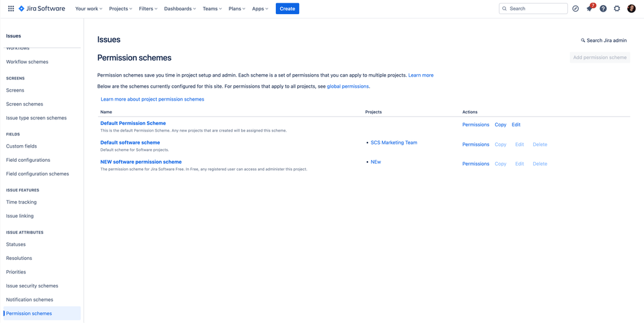Click Add permission scheme button

coord(600,57)
